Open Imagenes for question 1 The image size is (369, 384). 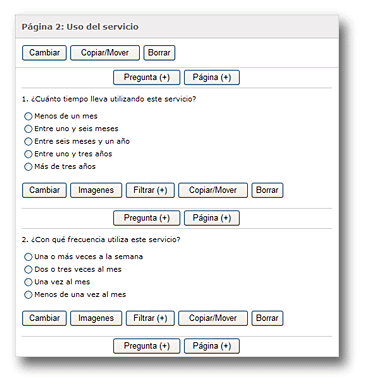click(x=96, y=190)
